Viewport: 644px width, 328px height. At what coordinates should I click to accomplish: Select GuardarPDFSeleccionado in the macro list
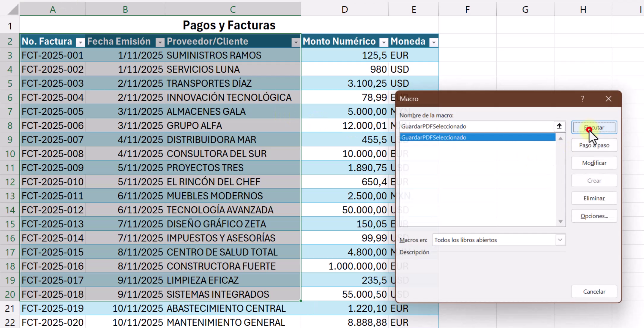(x=475, y=137)
